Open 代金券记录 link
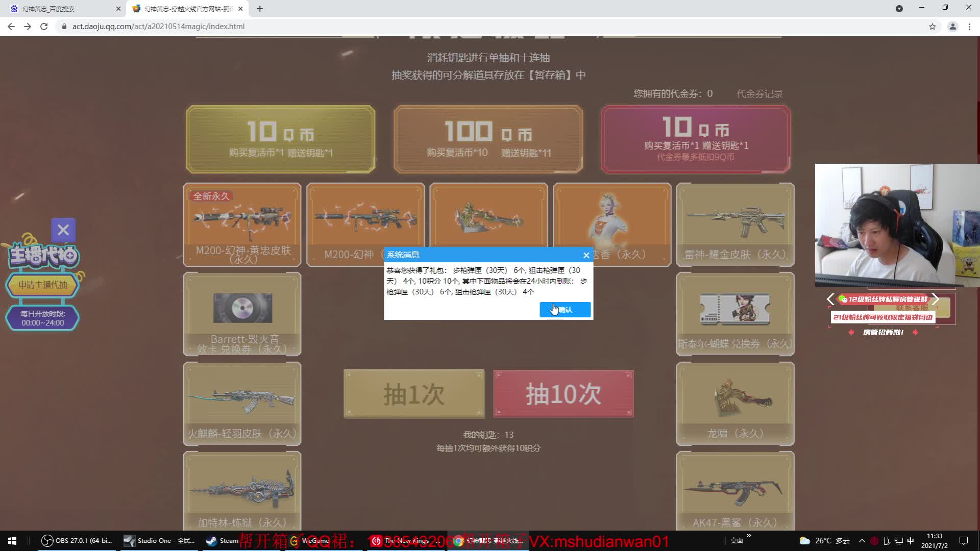Screen dimensions: 980x551 [759, 94]
